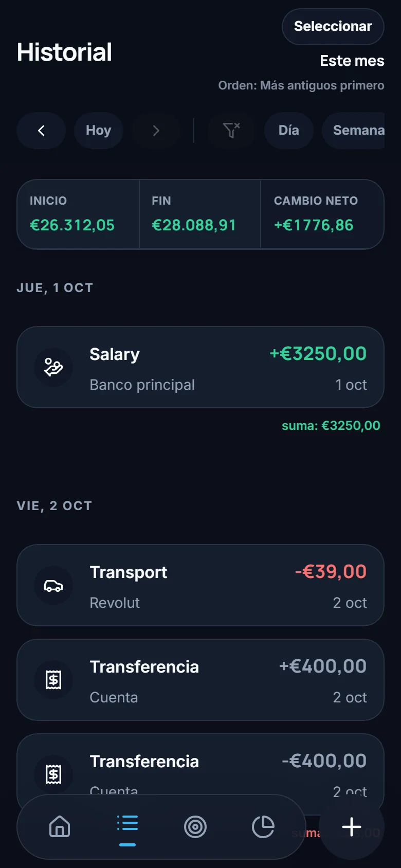Viewport: 401px width, 868px height.
Task: Open the Este mes period selector
Action: click(x=352, y=61)
